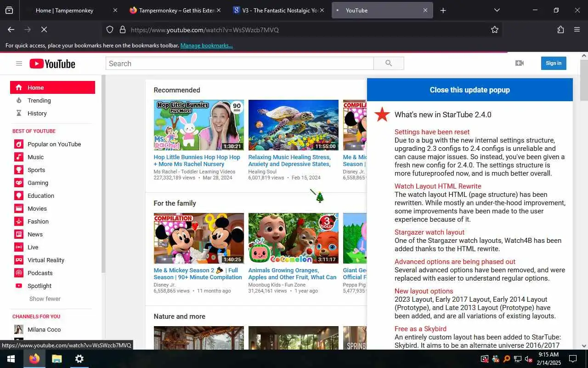Click the News category icon
Image resolution: width=588 pixels, height=368 pixels.
[x=19, y=234]
